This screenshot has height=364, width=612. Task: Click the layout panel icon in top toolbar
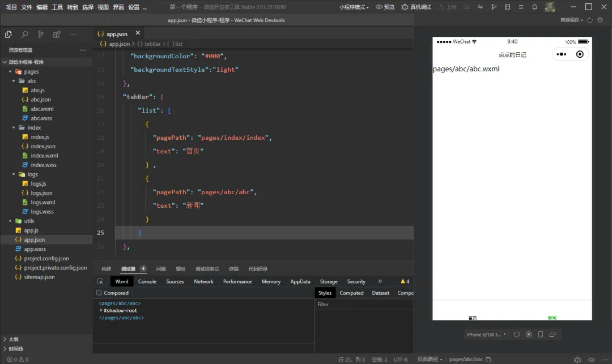pyautogui.click(x=507, y=7)
